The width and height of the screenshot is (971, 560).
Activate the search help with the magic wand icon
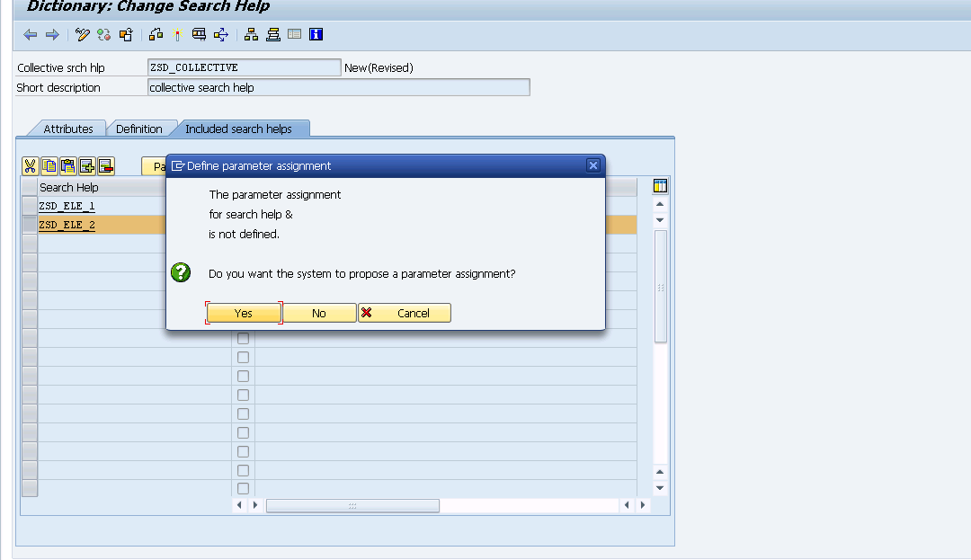pyautogui.click(x=178, y=34)
